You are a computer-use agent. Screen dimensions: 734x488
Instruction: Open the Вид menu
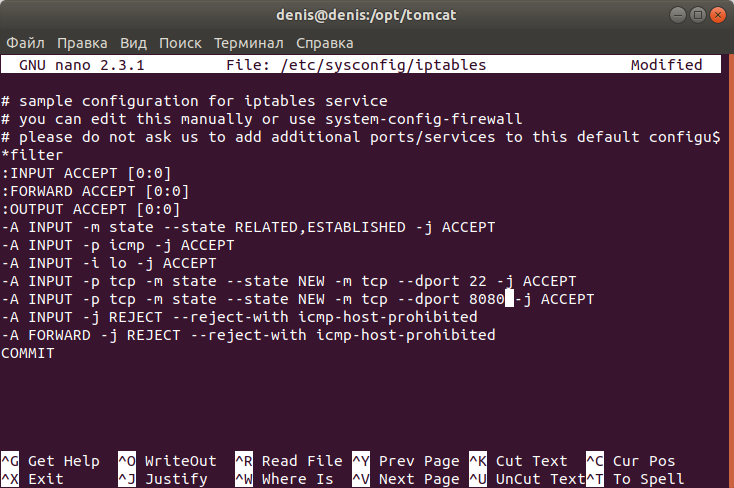coord(133,43)
